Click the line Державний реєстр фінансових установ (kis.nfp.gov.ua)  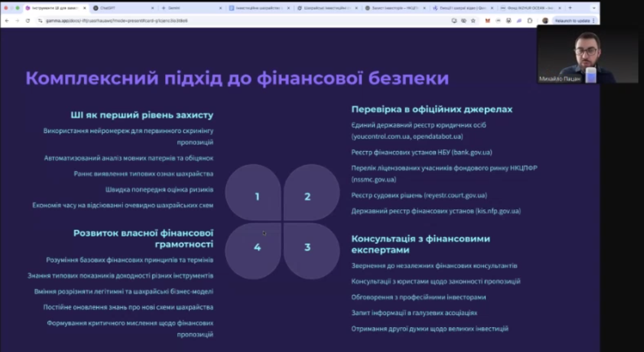tap(436, 211)
